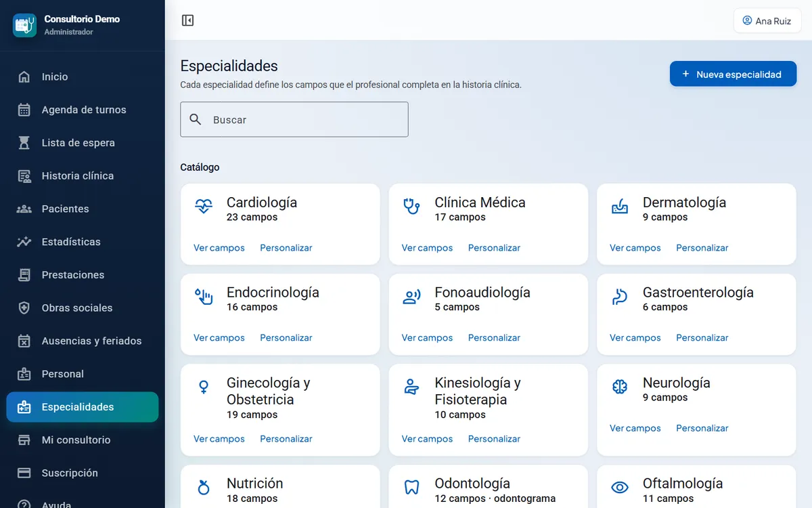The width and height of the screenshot is (812, 508).
Task: Click Personalizar for Endocrinología
Action: click(286, 338)
